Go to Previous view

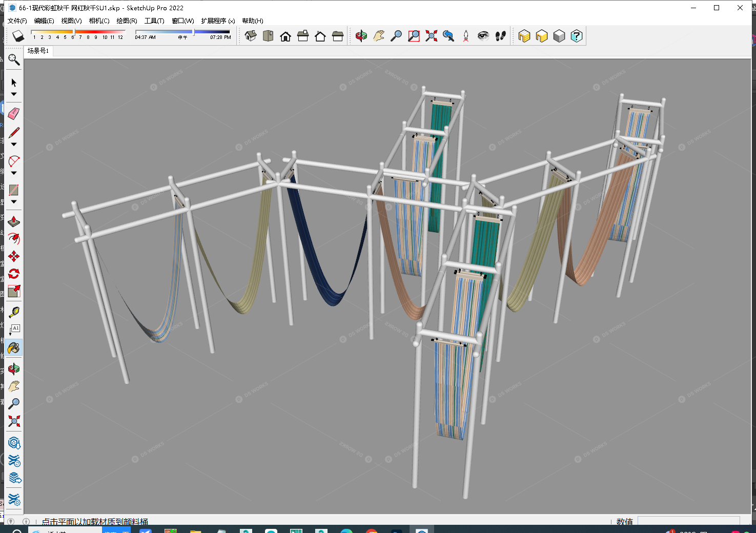(x=448, y=36)
